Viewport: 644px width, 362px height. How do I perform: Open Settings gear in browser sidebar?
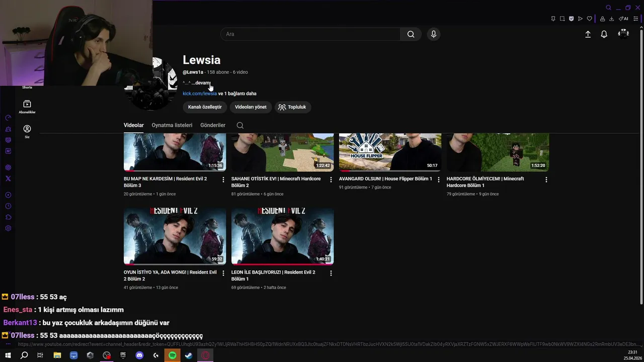click(x=8, y=228)
